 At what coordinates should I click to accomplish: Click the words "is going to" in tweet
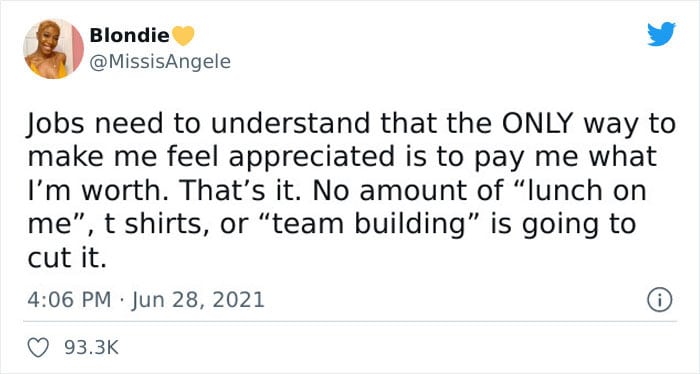click(563, 224)
